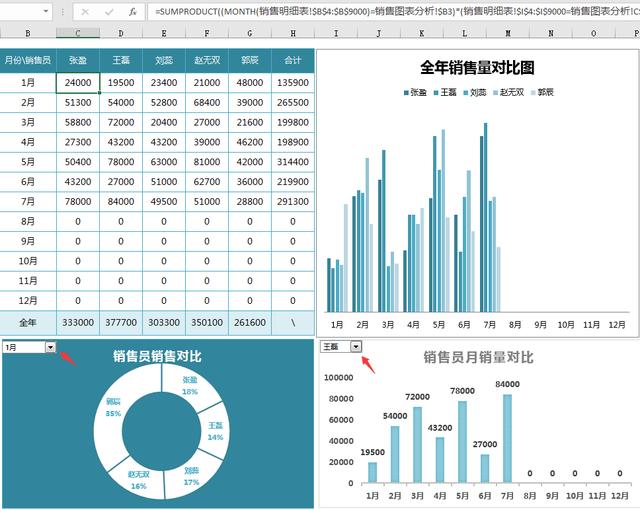Click the 84000 bar for 7月
The height and width of the screenshot is (510, 640).
pyautogui.click(x=507, y=439)
